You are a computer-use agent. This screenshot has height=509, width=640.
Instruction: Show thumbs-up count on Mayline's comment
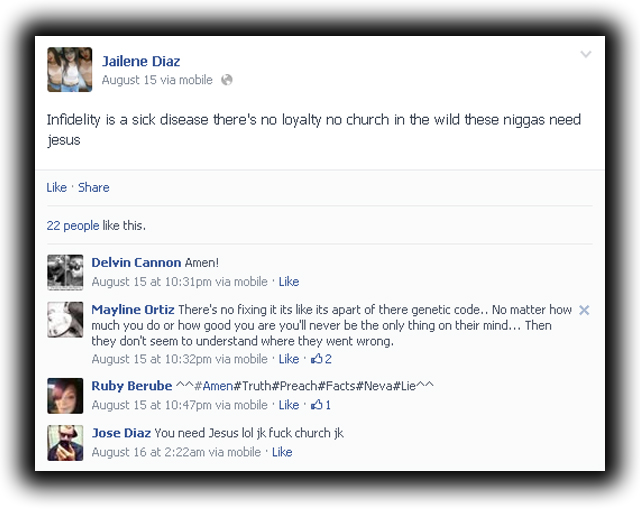click(x=321, y=359)
